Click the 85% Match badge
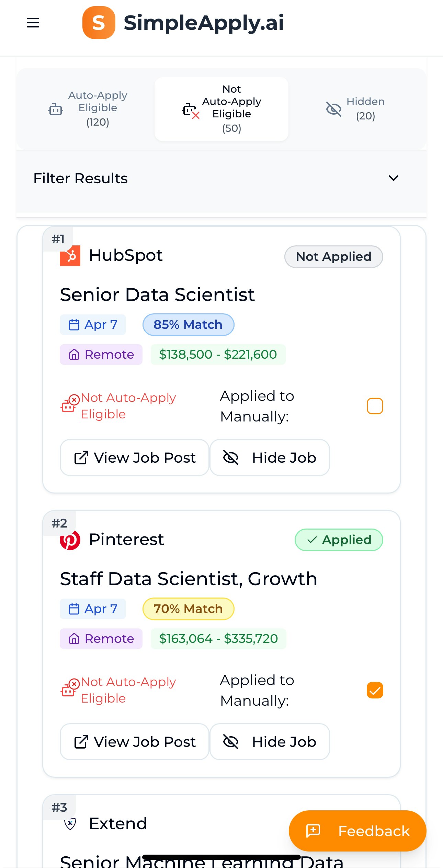 (188, 325)
